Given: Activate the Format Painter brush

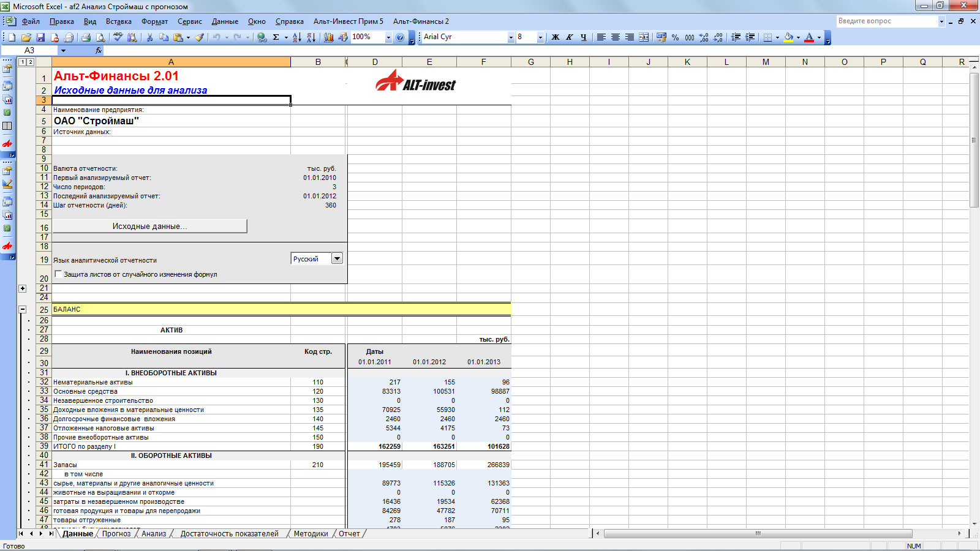Looking at the screenshot, I should coord(200,37).
